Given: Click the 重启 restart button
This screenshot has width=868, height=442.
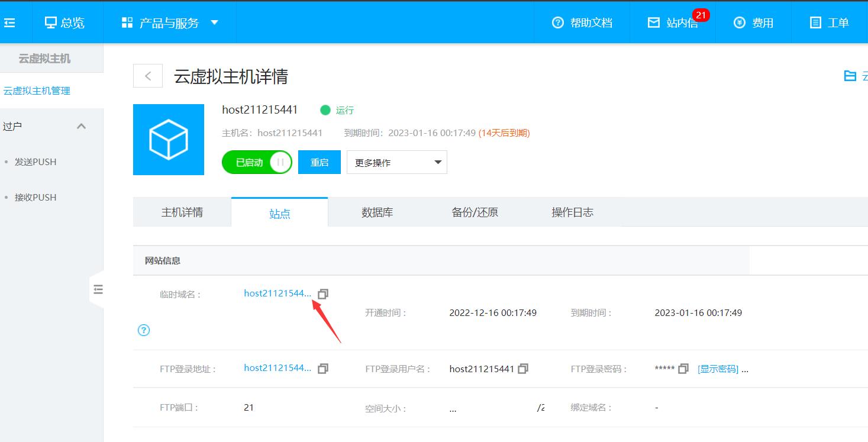Looking at the screenshot, I should coord(319,162).
